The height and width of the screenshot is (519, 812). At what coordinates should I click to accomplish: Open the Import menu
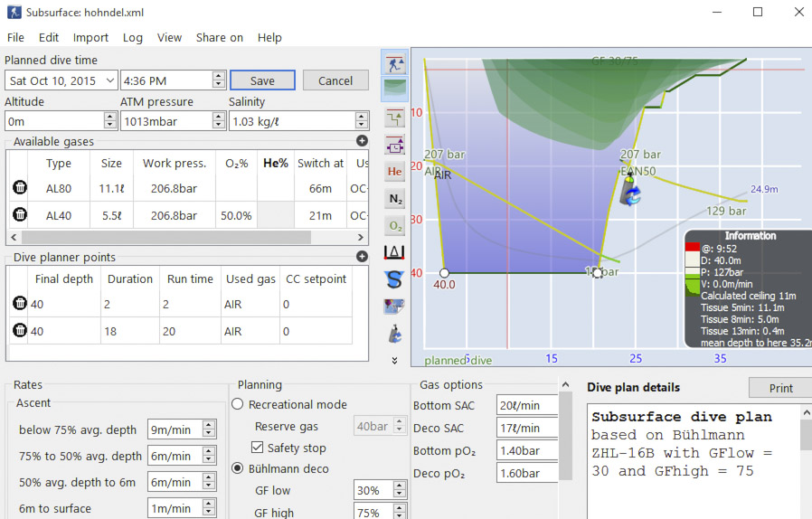[90, 38]
